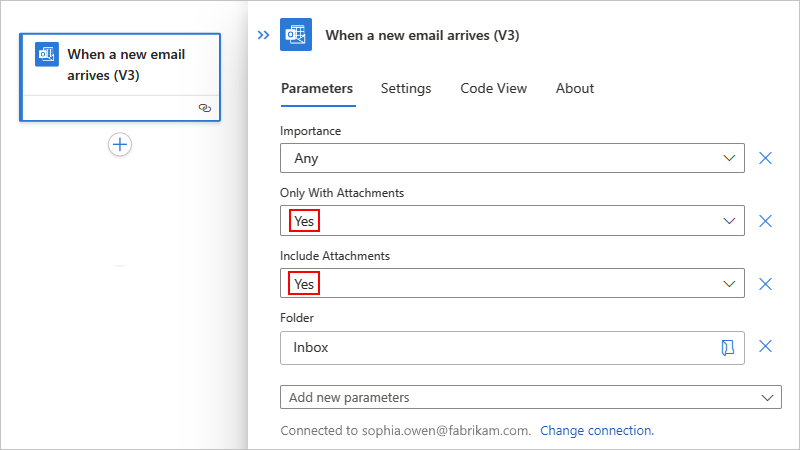Collapse the panel with double chevron icon
The image size is (800, 450).
pos(263,35)
